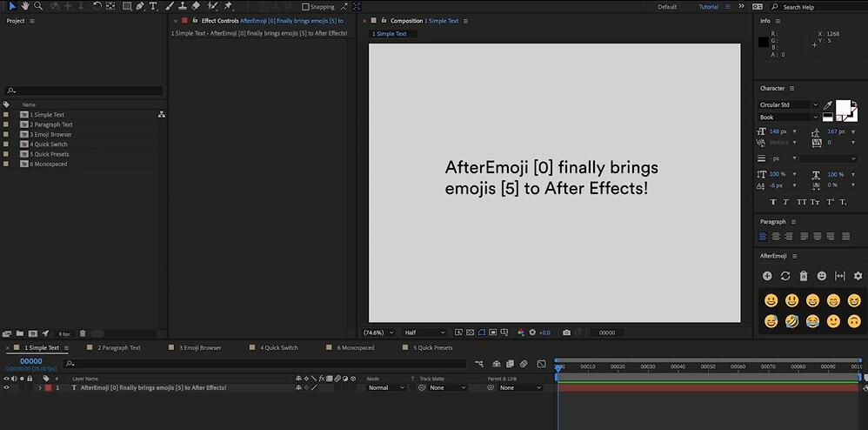Expand layer 1 properties twirl arrow
The width and height of the screenshot is (868, 430).
click(x=40, y=388)
